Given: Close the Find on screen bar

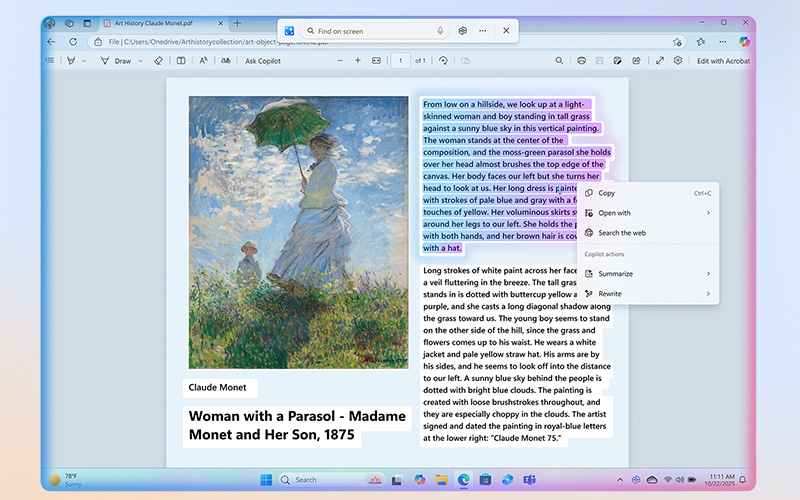Looking at the screenshot, I should pos(506,31).
